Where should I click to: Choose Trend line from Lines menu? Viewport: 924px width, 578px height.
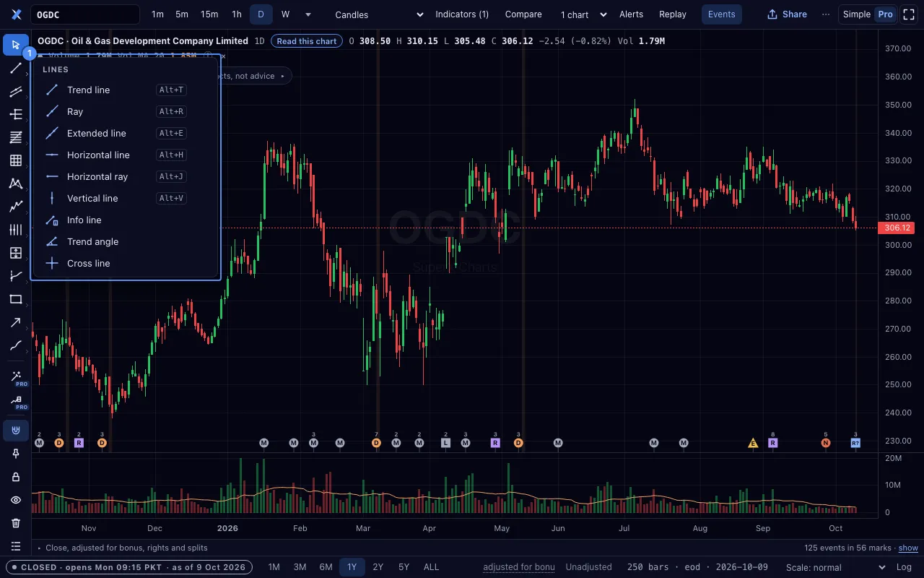pyautogui.click(x=126, y=90)
